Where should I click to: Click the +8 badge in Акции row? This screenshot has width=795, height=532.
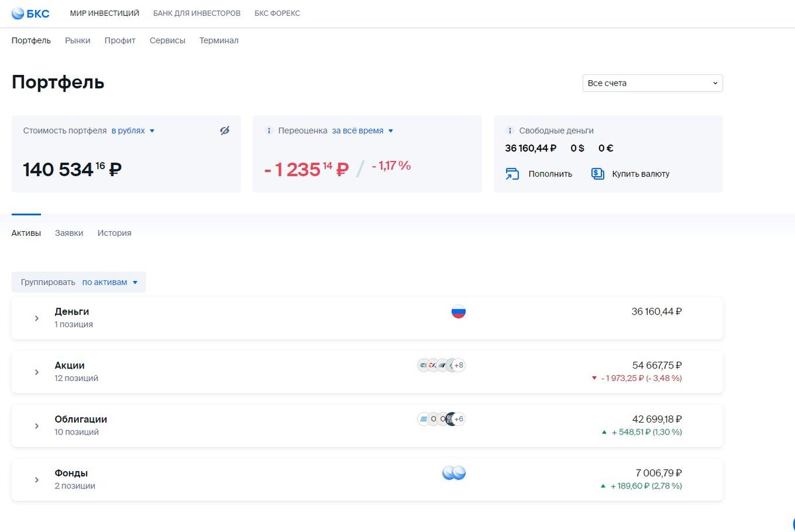point(458,365)
